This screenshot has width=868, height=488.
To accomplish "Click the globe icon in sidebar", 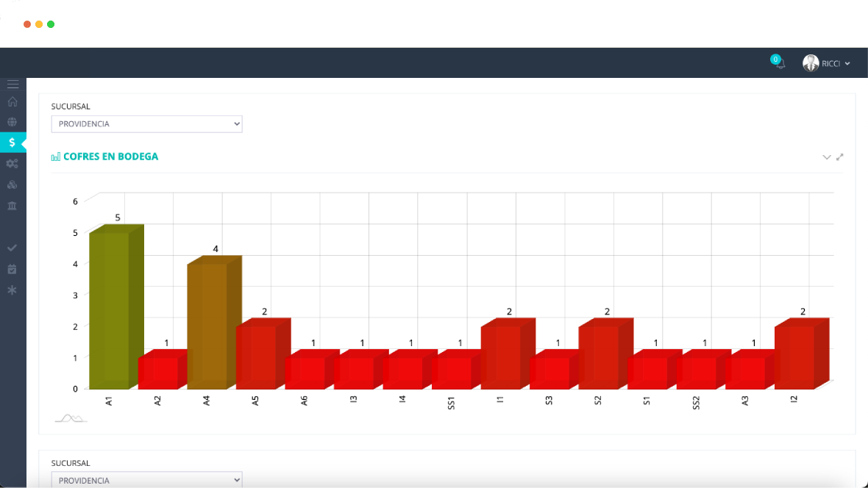I will 13,122.
